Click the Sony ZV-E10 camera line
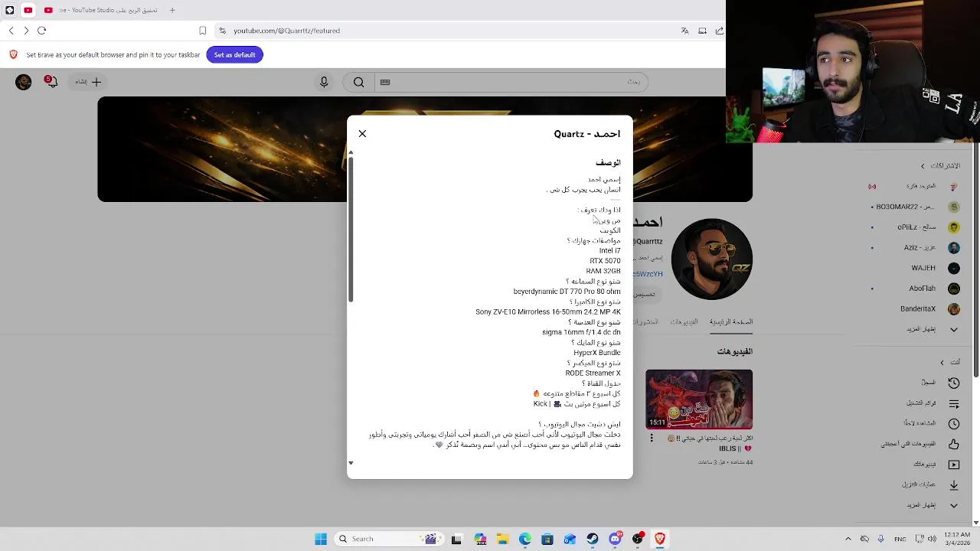 tap(548, 312)
